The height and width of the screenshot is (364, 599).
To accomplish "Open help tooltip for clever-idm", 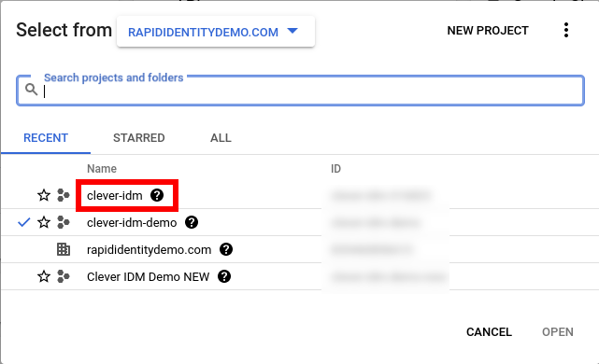I will pos(157,195).
